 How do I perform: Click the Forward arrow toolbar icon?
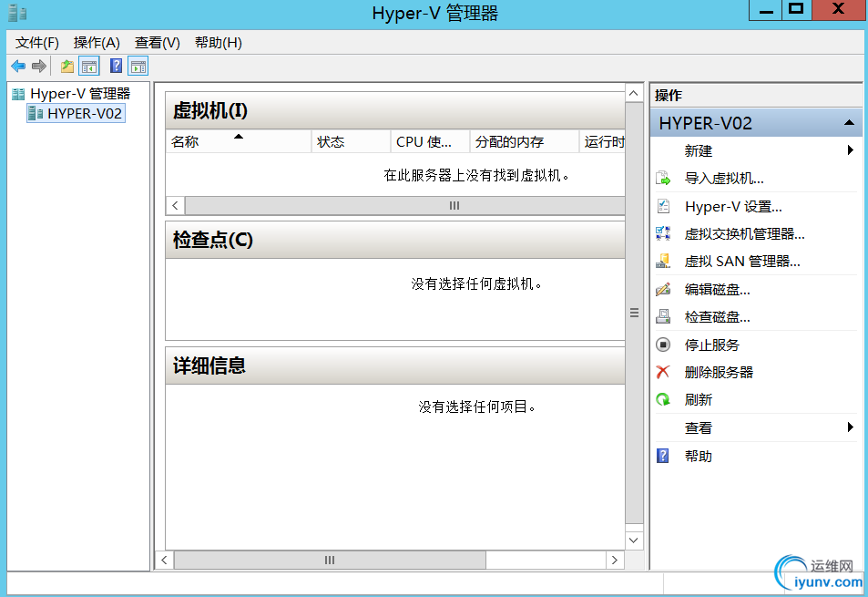tap(39, 67)
